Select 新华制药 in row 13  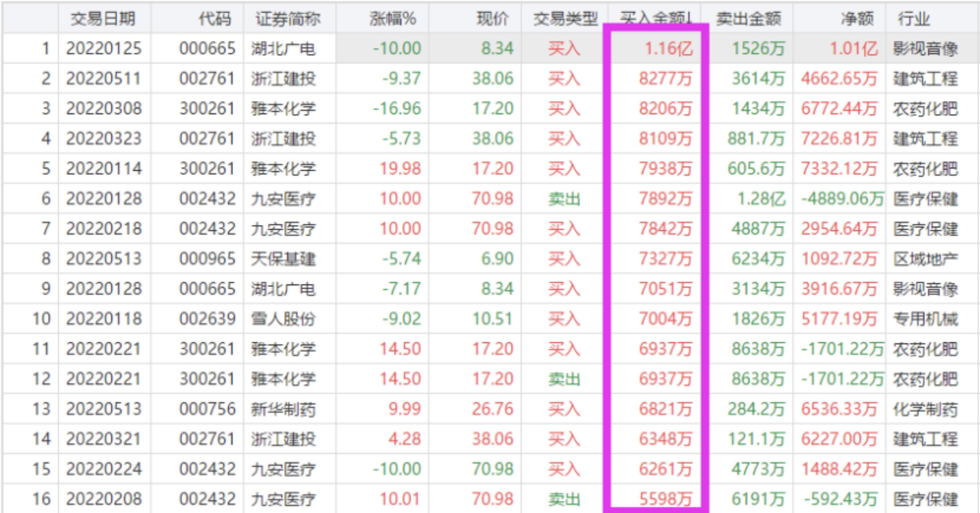(x=283, y=409)
